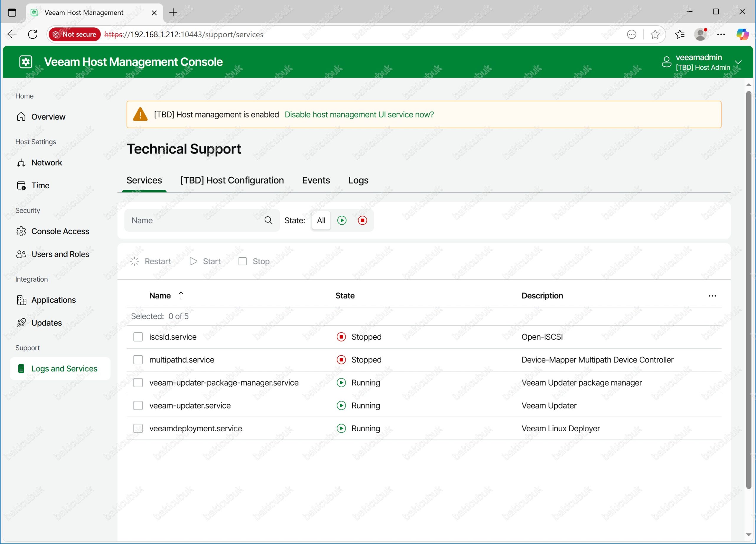Select the All state filter
The image size is (756, 544).
click(x=321, y=220)
